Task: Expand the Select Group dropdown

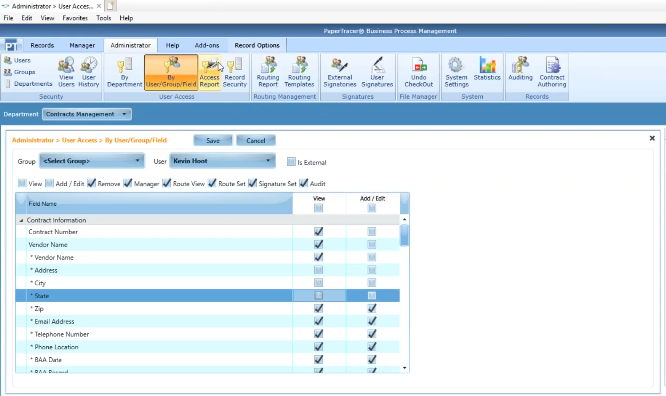Action: 92,161
